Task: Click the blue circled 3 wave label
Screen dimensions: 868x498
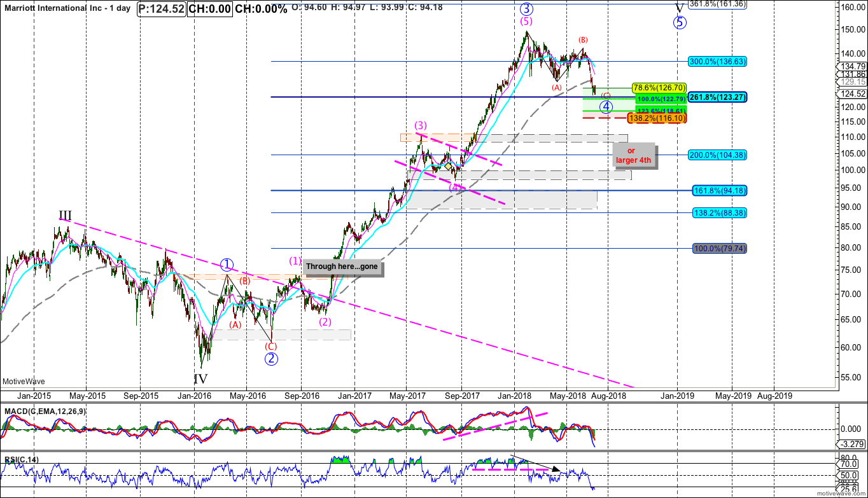Action: 526,9
